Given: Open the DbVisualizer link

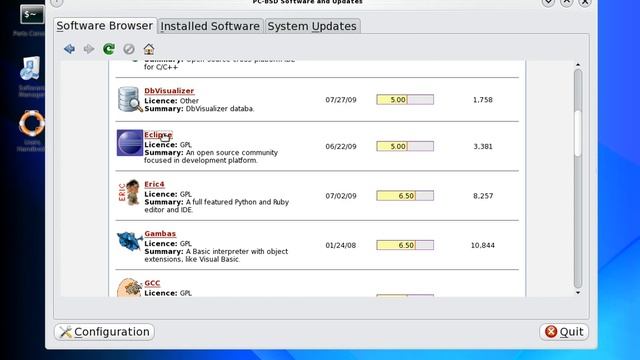Looking at the screenshot, I should pyautogui.click(x=169, y=91).
